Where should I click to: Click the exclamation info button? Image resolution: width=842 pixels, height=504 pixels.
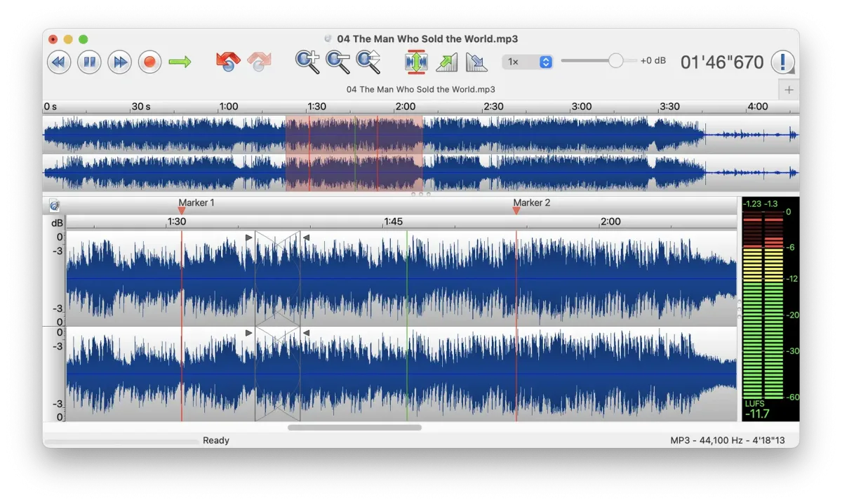pos(782,62)
